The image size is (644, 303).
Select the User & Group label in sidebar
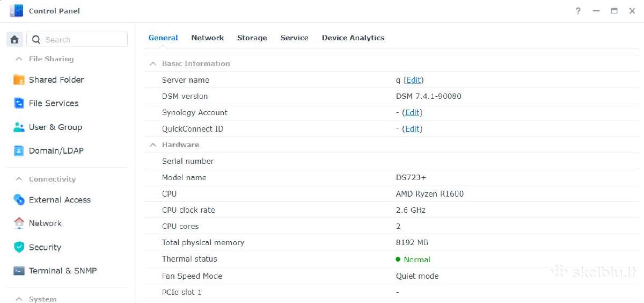coord(55,127)
